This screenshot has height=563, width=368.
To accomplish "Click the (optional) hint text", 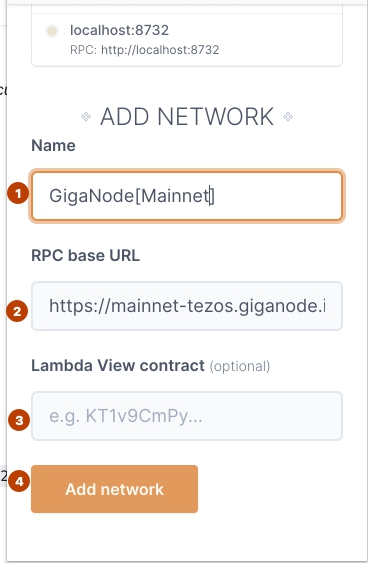I will coord(240,366).
